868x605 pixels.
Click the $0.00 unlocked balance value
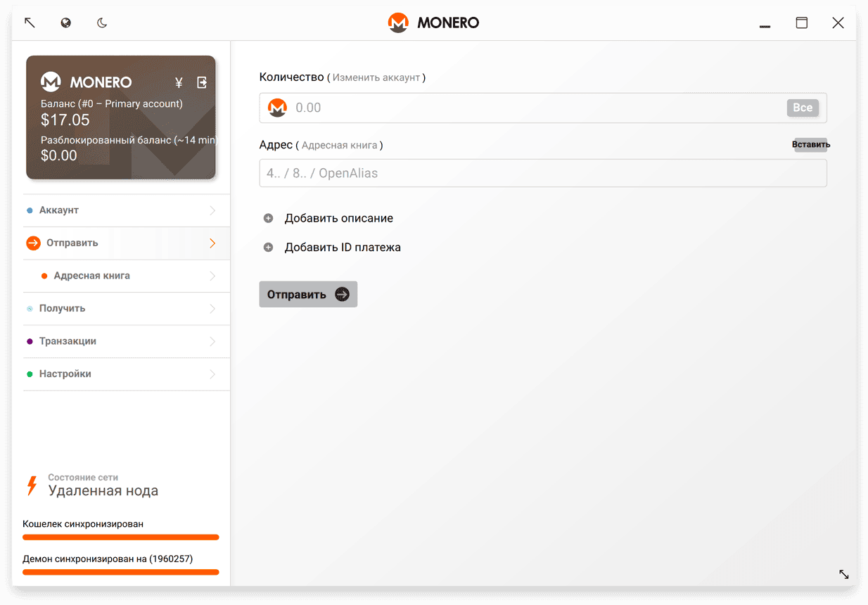tap(59, 155)
